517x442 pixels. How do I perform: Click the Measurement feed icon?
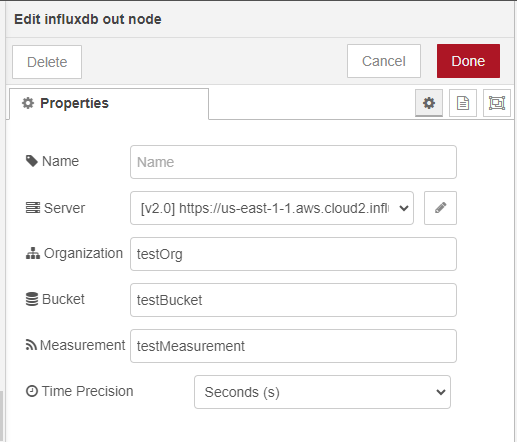31,345
